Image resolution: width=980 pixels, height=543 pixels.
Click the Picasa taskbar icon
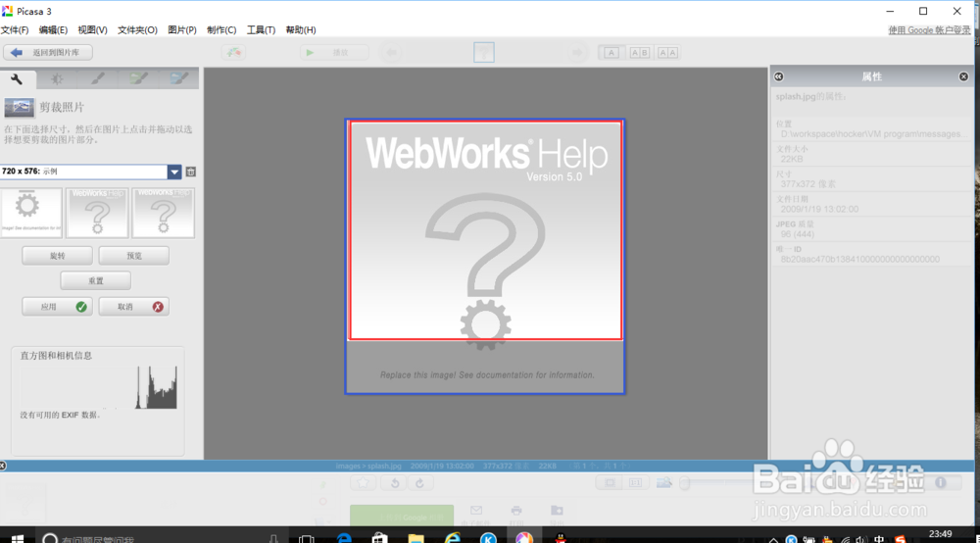tap(523, 539)
